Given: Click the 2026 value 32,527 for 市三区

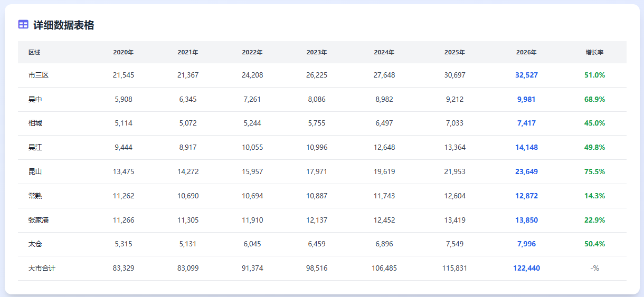Looking at the screenshot, I should [x=526, y=75].
